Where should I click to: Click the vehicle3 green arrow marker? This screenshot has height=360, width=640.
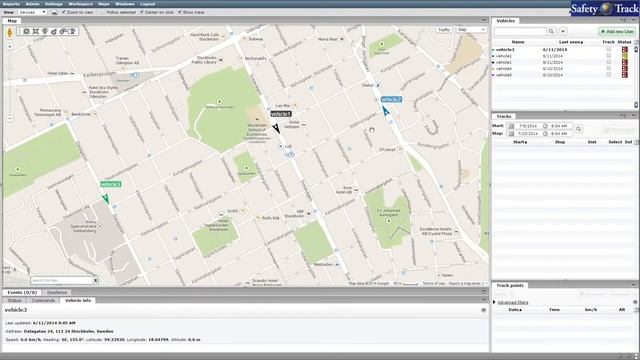point(105,199)
